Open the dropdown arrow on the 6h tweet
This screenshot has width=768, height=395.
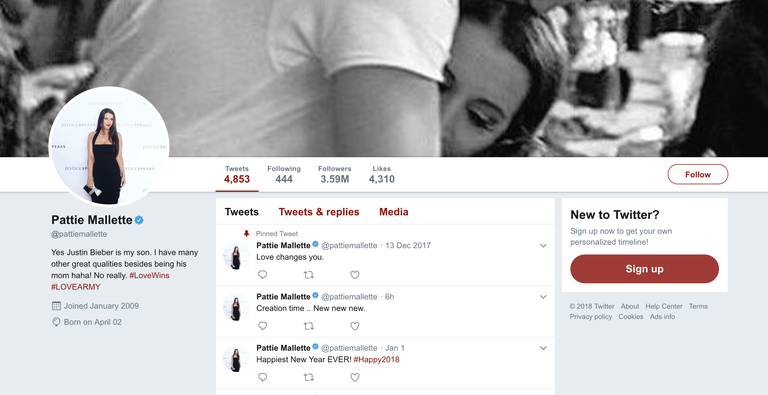(543, 296)
